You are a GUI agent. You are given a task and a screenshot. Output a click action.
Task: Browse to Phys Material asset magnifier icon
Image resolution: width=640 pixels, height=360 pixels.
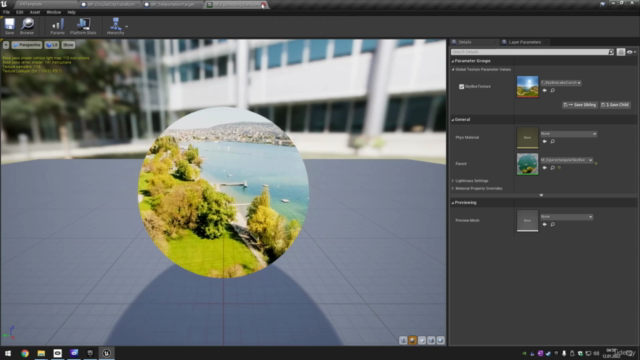553,141
